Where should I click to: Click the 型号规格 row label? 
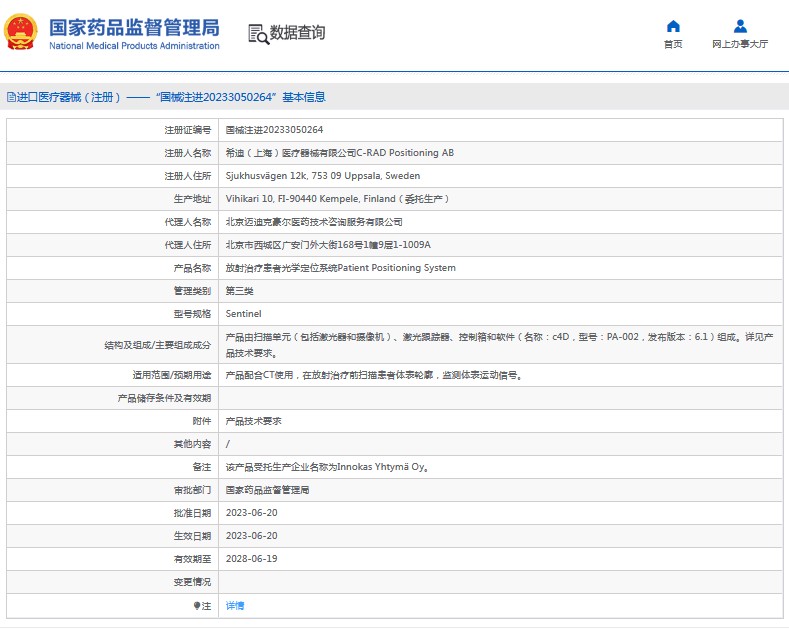(192, 314)
